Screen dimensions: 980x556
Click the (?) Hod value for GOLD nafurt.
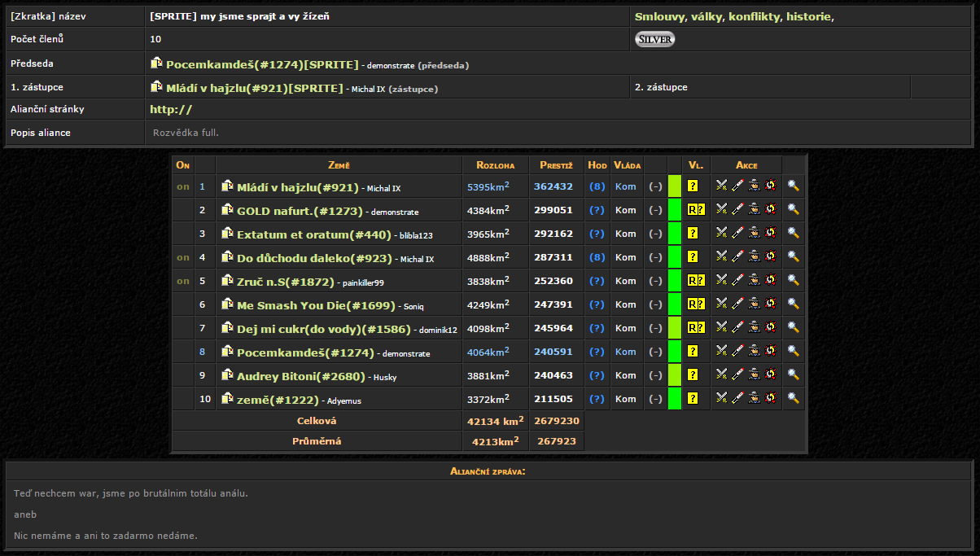pyautogui.click(x=597, y=210)
